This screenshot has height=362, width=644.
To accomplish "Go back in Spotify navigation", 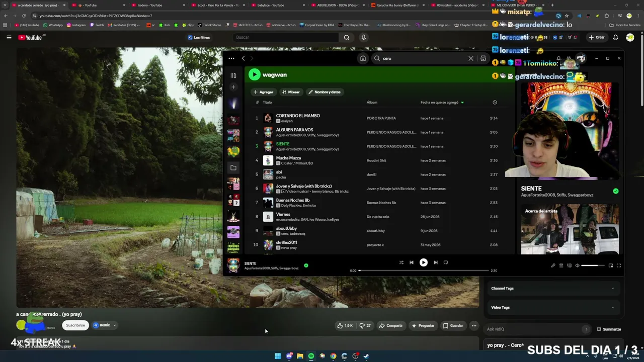I will pyautogui.click(x=243, y=58).
